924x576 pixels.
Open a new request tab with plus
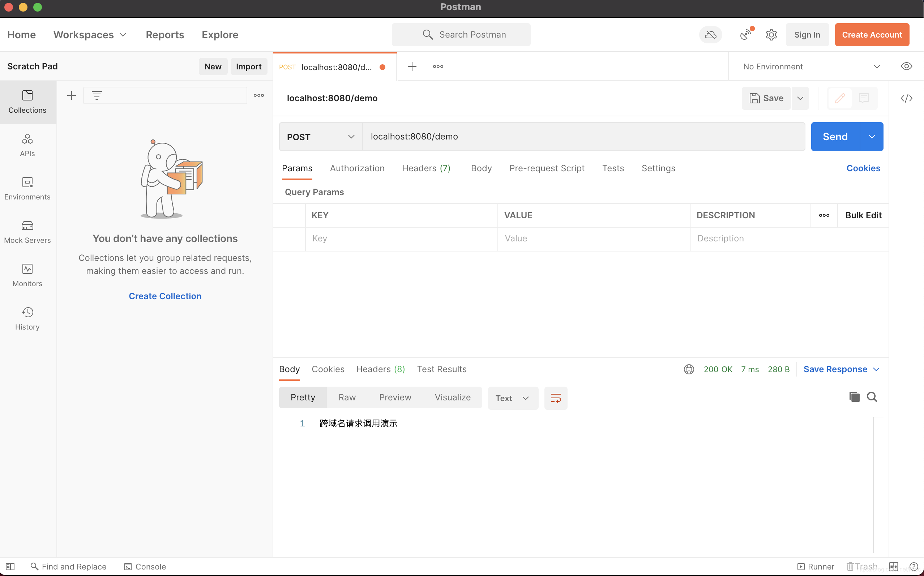tap(412, 66)
